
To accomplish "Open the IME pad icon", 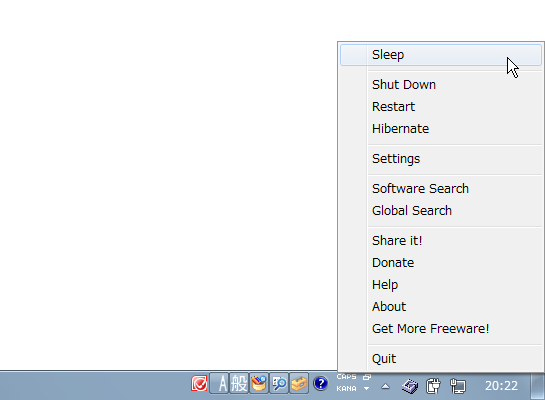I will tap(259, 384).
